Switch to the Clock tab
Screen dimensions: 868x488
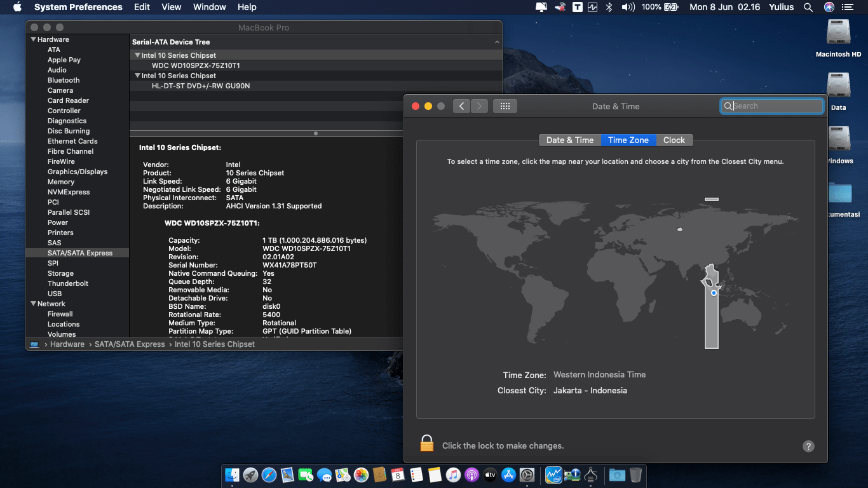pos(674,140)
